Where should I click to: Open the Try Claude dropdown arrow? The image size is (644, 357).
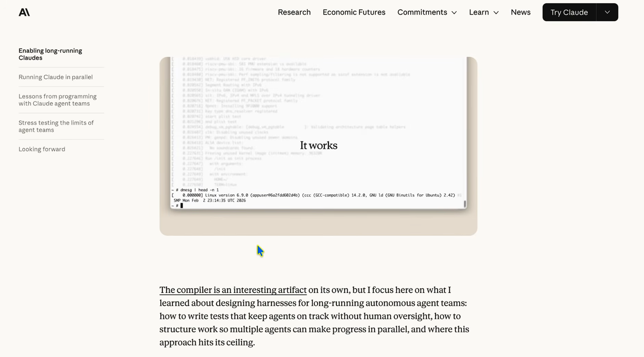[607, 12]
